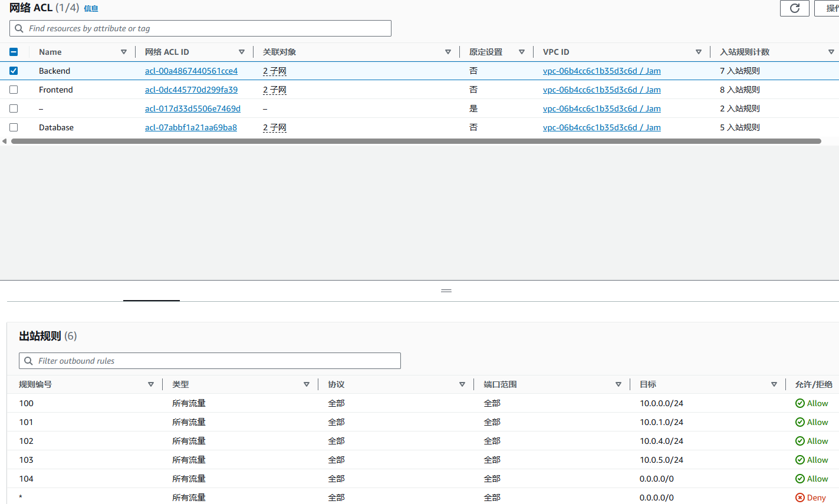Click destination 10.0.1.0/24
The height and width of the screenshot is (504, 839).
(662, 422)
